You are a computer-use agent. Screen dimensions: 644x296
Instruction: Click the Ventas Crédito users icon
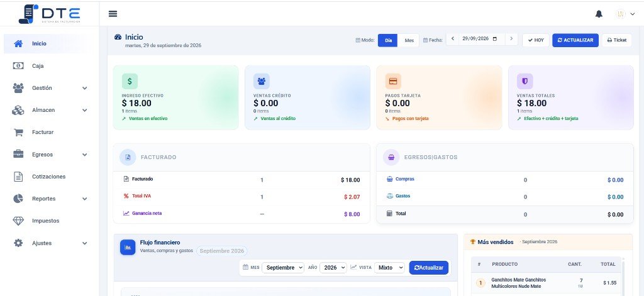(x=262, y=81)
